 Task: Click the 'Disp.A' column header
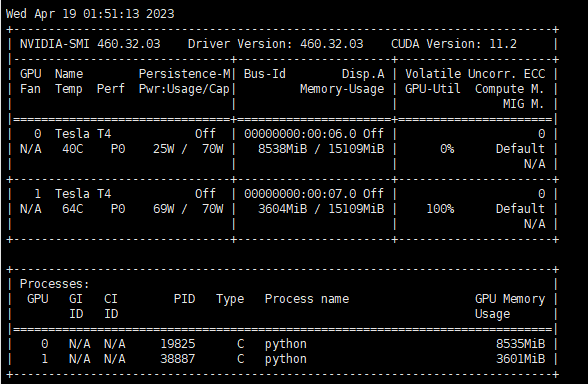tap(363, 74)
